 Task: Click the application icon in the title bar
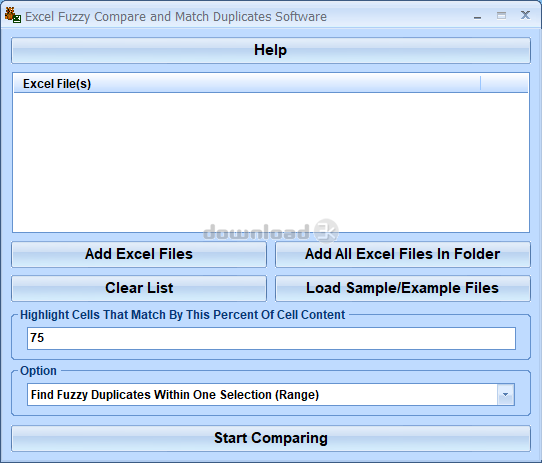point(13,16)
